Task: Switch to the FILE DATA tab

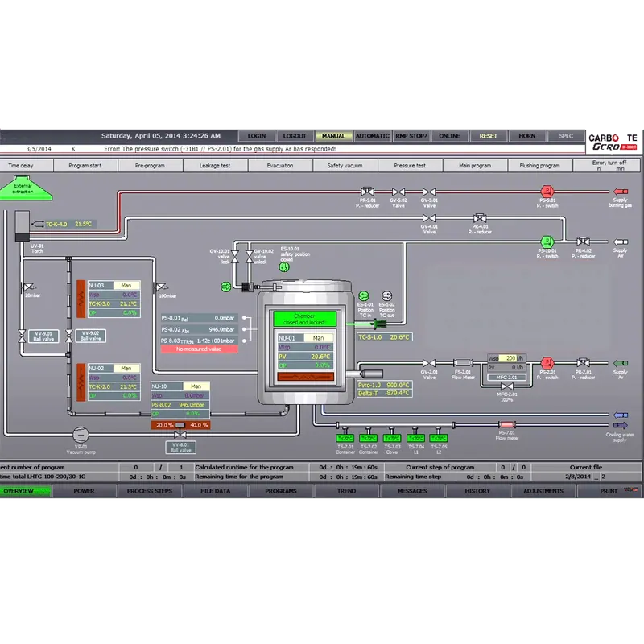Action: (215, 491)
